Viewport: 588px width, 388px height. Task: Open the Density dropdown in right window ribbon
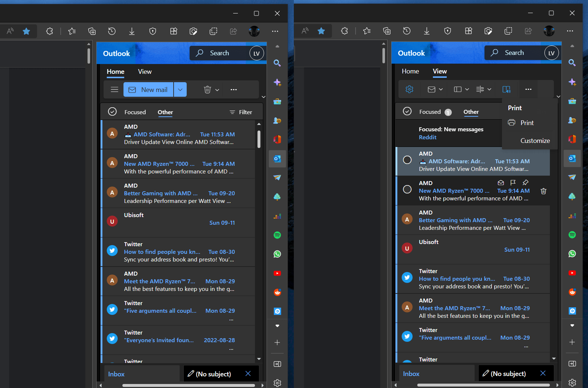click(x=484, y=89)
